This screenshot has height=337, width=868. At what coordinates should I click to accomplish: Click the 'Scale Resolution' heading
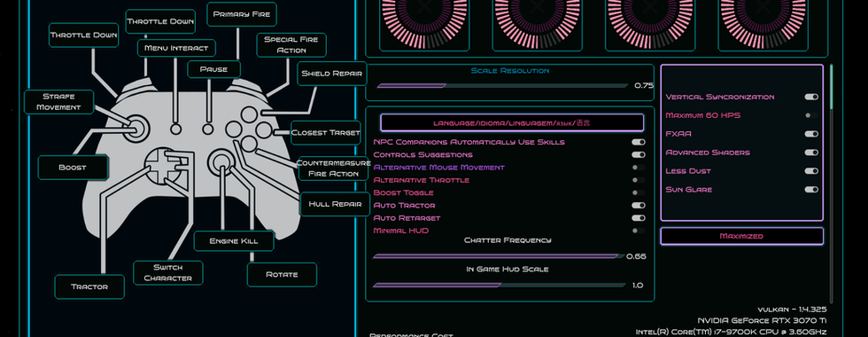tap(510, 70)
